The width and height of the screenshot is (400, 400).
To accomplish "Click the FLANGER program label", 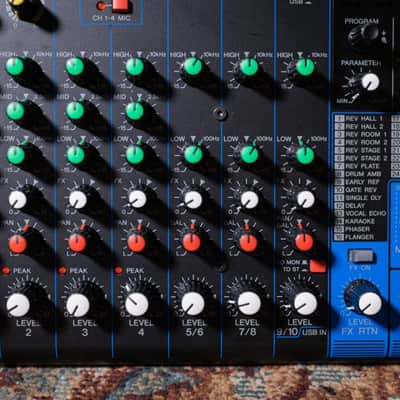I will (359, 237).
